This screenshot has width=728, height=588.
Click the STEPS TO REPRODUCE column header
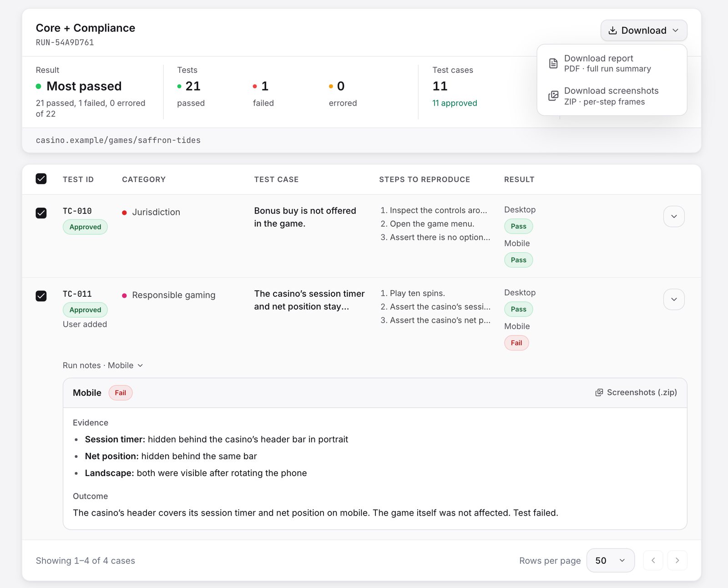pyautogui.click(x=425, y=179)
